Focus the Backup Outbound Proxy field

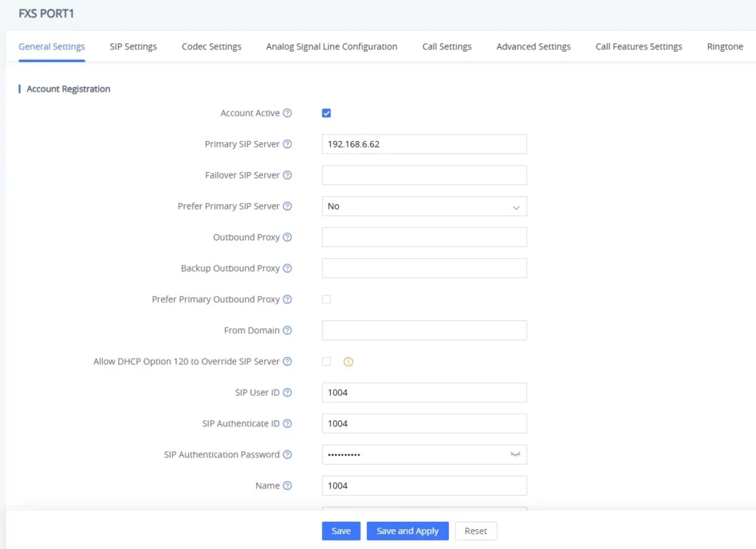click(425, 269)
